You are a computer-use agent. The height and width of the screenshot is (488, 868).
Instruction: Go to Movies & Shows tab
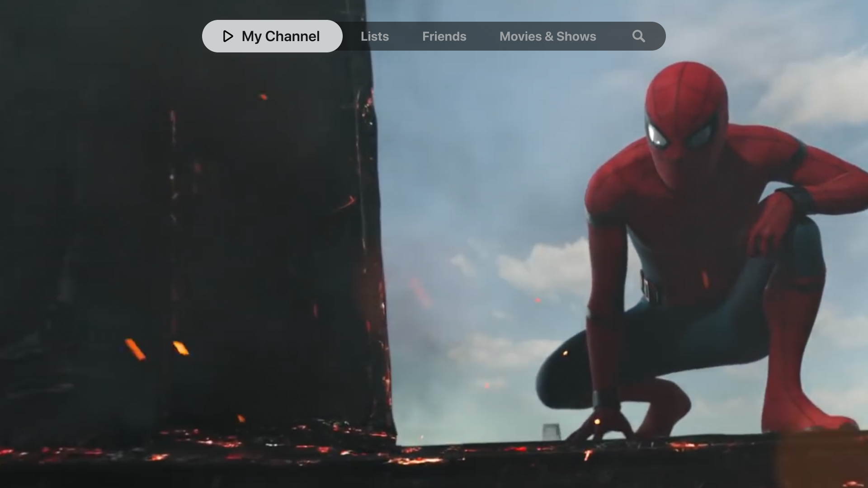pos(548,36)
